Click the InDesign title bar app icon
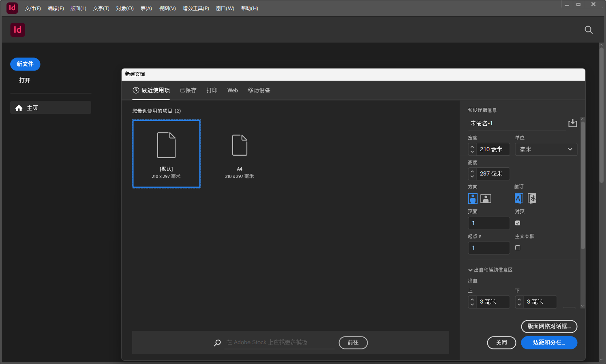Screen dimensions: 606x364 coord(12,8)
